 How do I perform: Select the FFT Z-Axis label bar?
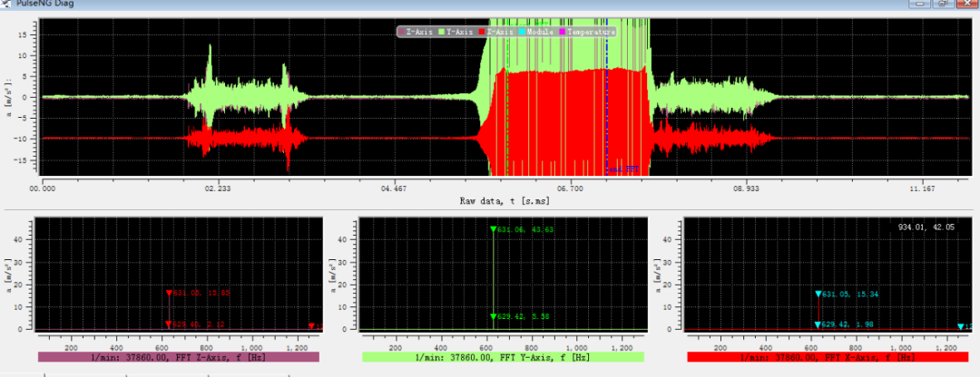pyautogui.click(x=179, y=358)
